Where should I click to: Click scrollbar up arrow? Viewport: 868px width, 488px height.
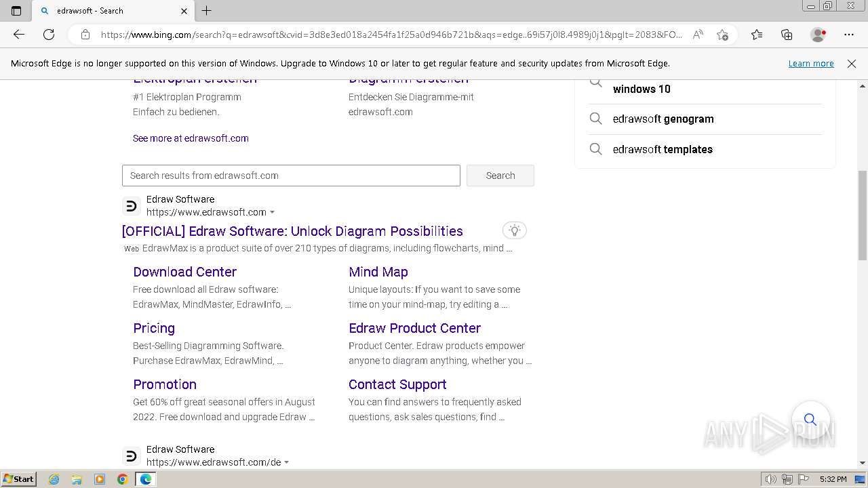point(862,86)
